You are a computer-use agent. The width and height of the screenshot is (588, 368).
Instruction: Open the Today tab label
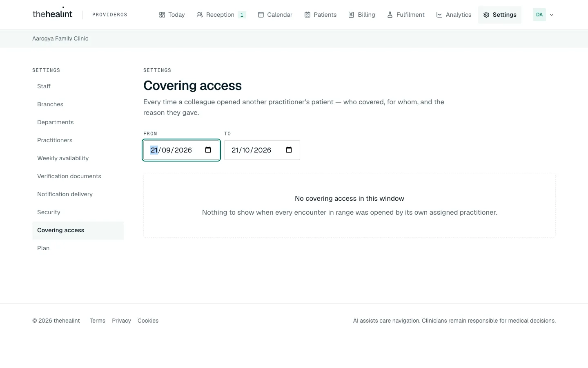[176, 15]
